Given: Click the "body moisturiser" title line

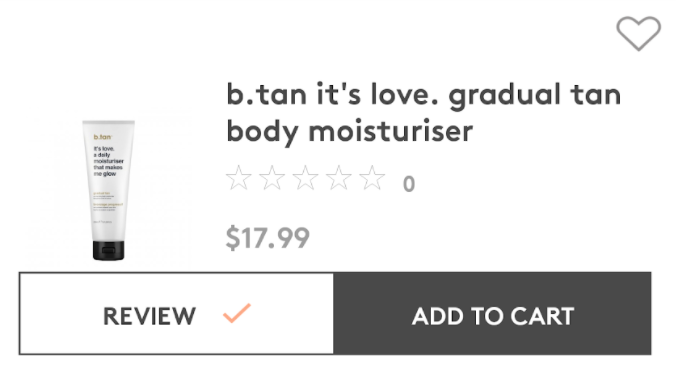Looking at the screenshot, I should pyautogui.click(x=350, y=131).
